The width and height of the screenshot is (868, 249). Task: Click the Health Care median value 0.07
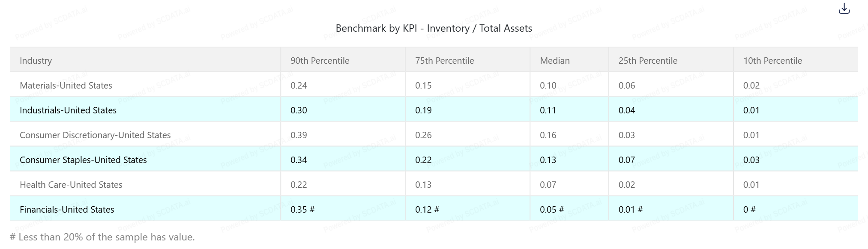coord(548,185)
